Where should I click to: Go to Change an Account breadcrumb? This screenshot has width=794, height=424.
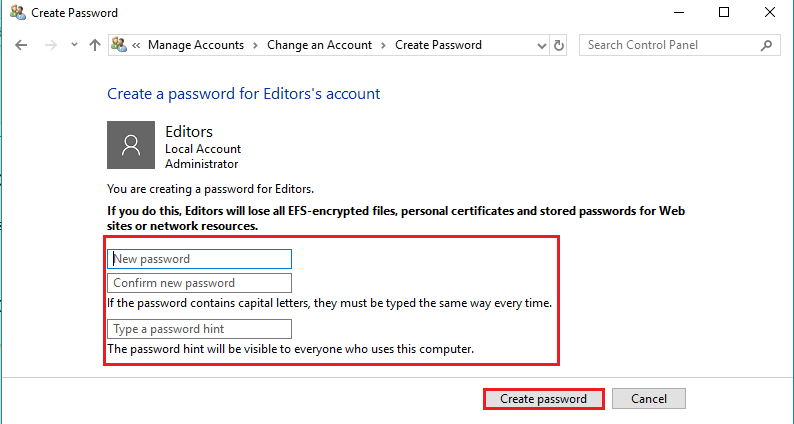pyautogui.click(x=320, y=45)
